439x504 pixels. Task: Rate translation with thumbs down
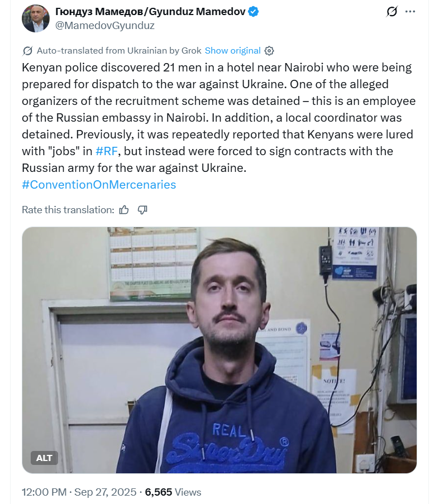(142, 210)
